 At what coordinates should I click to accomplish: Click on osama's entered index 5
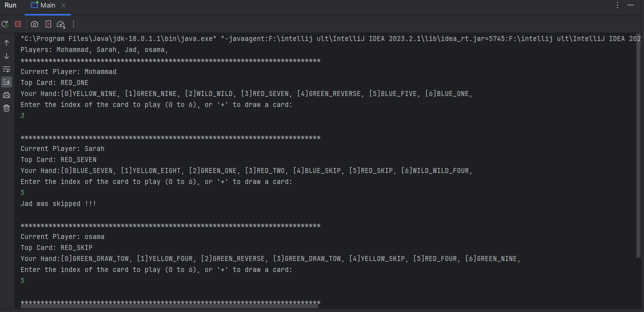tap(23, 280)
